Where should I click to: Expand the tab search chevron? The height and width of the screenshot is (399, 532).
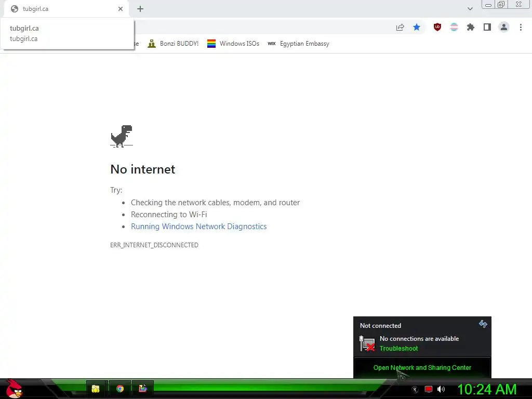pos(470,9)
